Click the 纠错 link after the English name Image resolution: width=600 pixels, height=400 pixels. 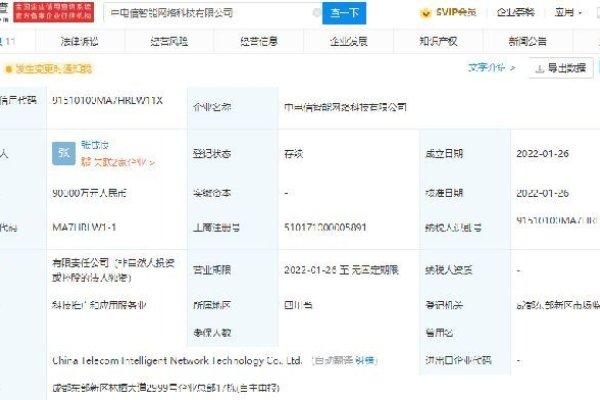click(x=365, y=360)
